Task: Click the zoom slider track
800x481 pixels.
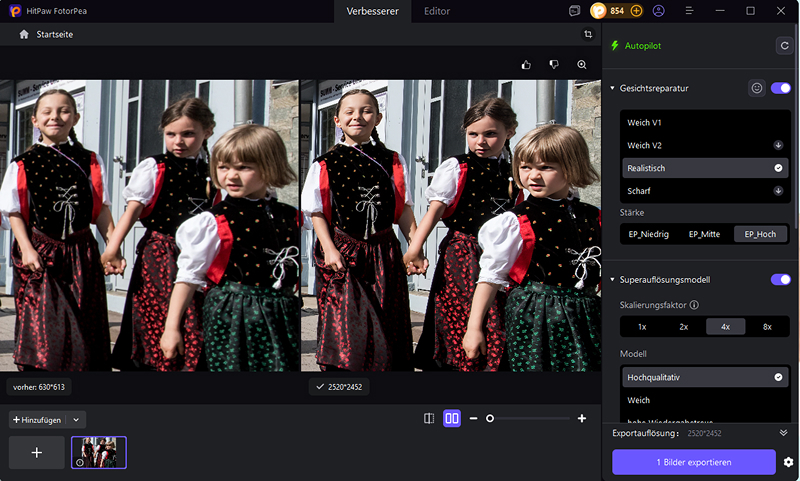Action: coord(531,419)
